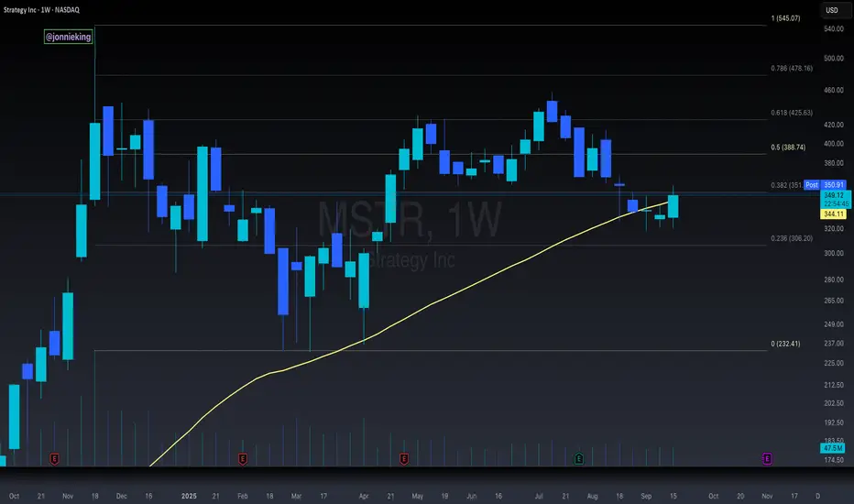854x504 pixels.
Task: Click the yellow 344.11 moving average label
Action: tap(834, 214)
